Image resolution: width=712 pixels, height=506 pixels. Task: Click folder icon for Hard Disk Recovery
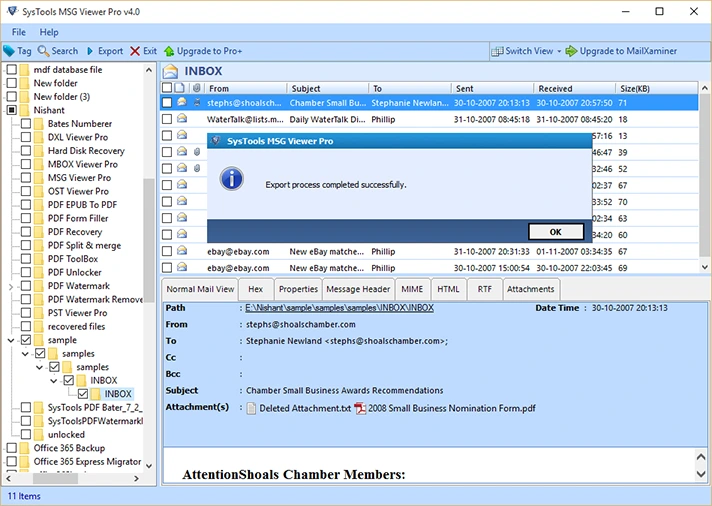click(x=39, y=151)
